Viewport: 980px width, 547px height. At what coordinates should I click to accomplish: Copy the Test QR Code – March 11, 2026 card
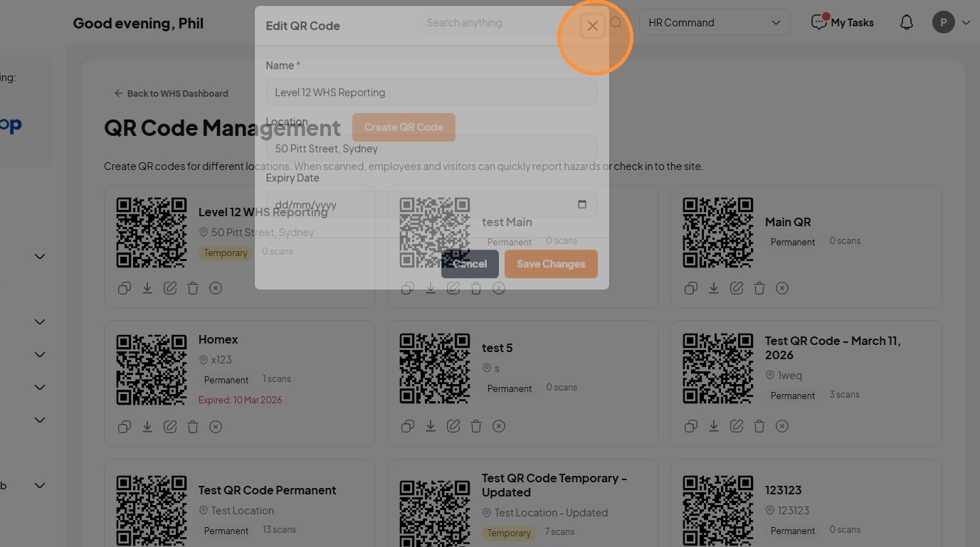[x=691, y=426]
